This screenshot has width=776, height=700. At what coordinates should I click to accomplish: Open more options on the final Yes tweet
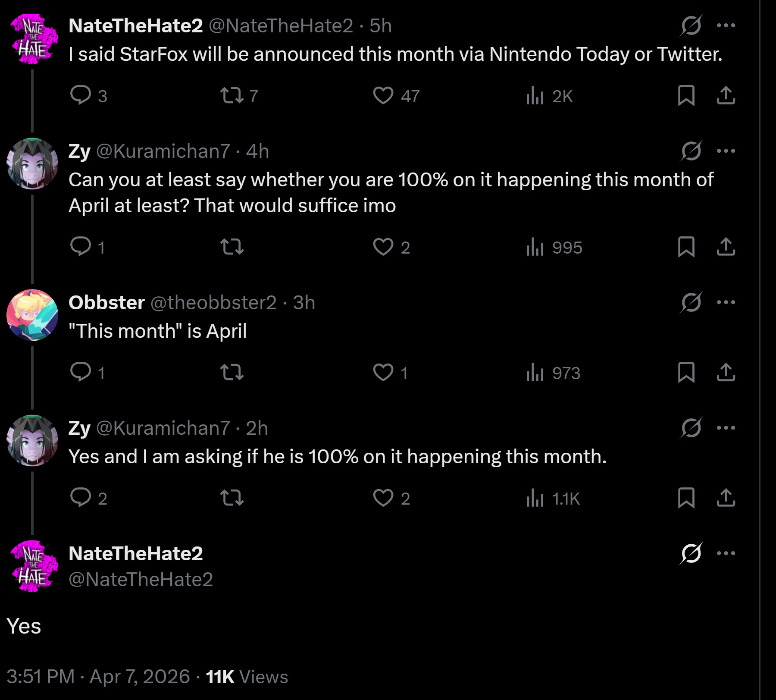pos(726,553)
